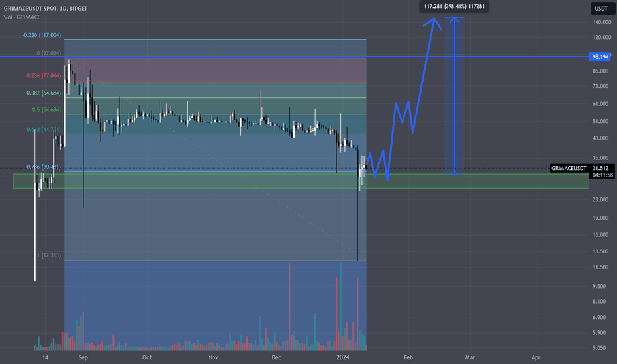Click the GRIMACEUSDT SPOT, 1D, BITGET chart title
This screenshot has height=364, width=617.
(45, 8)
